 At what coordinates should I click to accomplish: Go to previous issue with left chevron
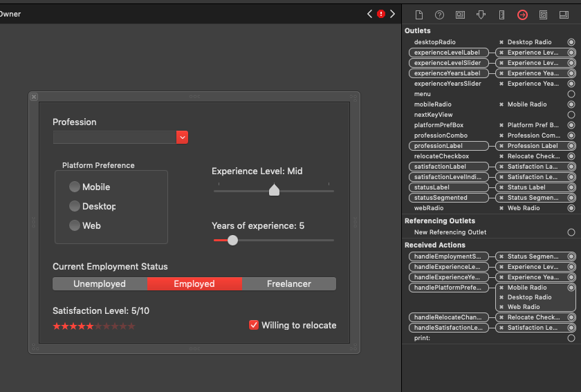click(370, 14)
